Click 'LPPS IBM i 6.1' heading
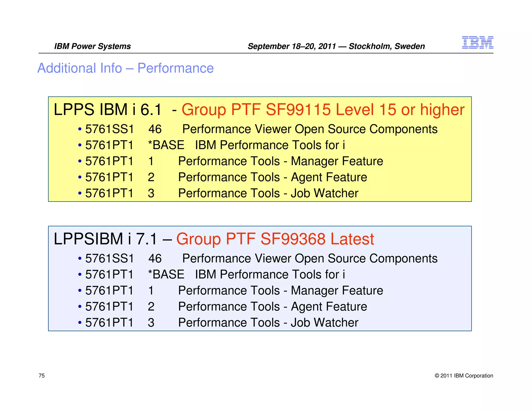 [x=108, y=109]
